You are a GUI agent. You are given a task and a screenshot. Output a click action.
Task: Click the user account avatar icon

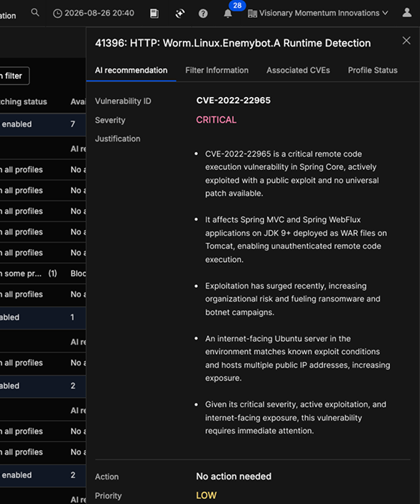tap(407, 13)
